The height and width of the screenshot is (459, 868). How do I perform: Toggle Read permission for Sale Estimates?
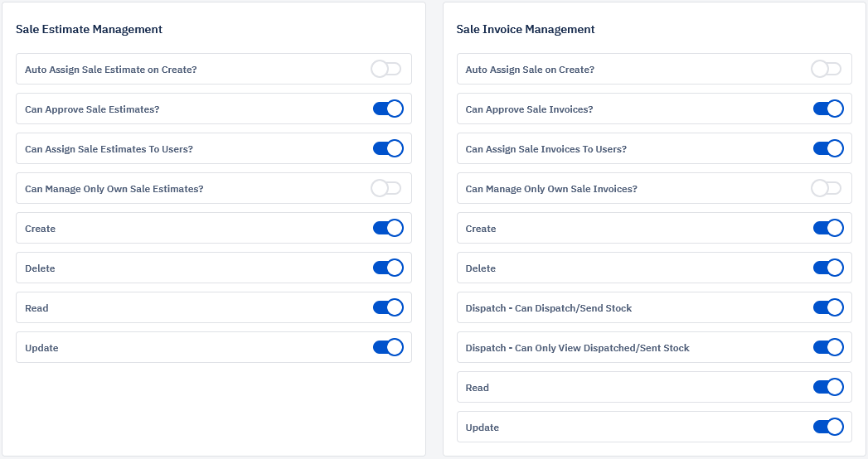click(387, 308)
